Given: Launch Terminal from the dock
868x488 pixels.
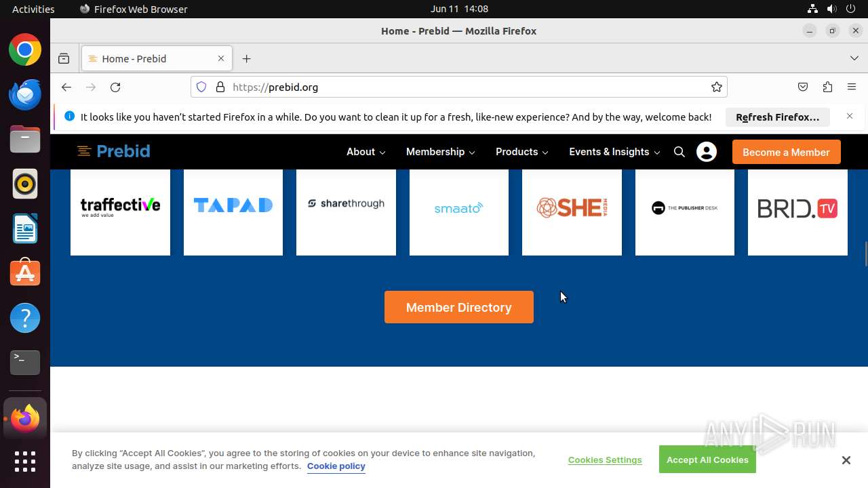Looking at the screenshot, I should coord(25,363).
